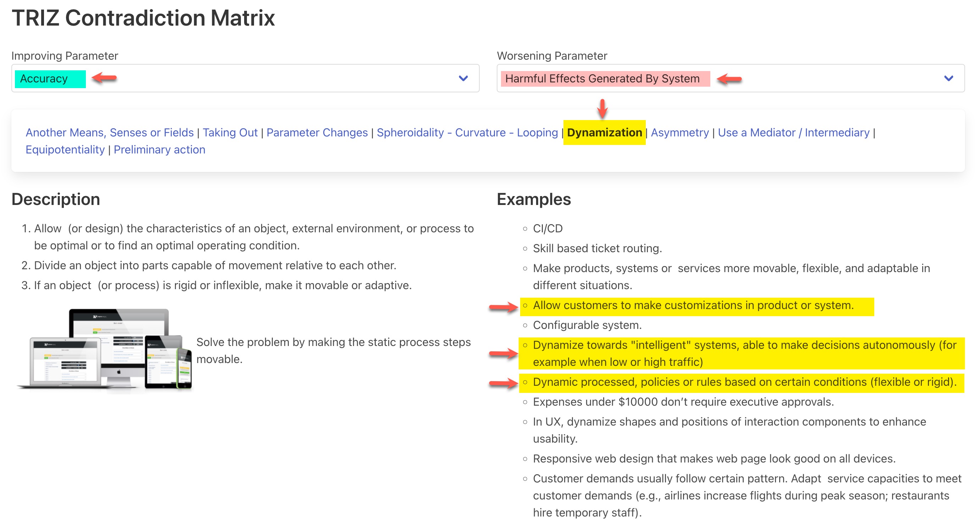Open the Preliminary action principle link

(159, 150)
